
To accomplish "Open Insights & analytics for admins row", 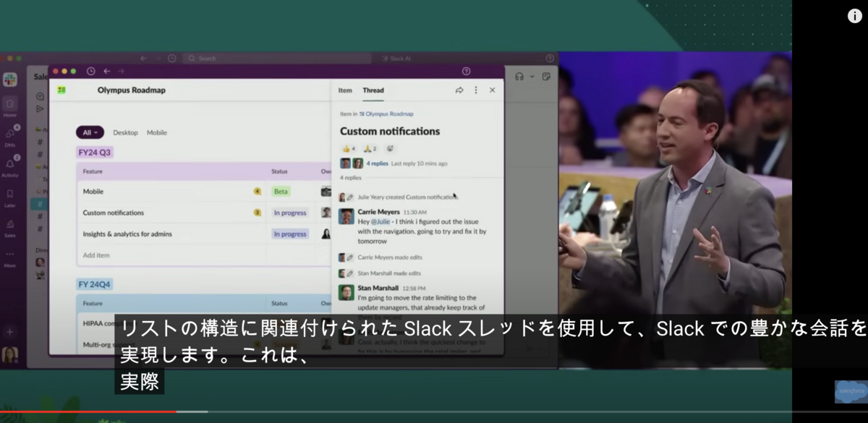I will (x=204, y=234).
